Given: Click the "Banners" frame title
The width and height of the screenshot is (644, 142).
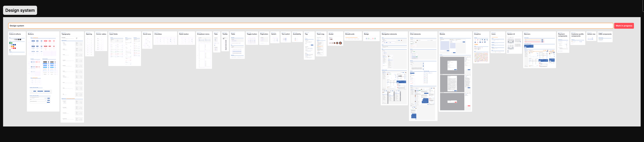Looking at the screenshot, I should click(527, 34).
